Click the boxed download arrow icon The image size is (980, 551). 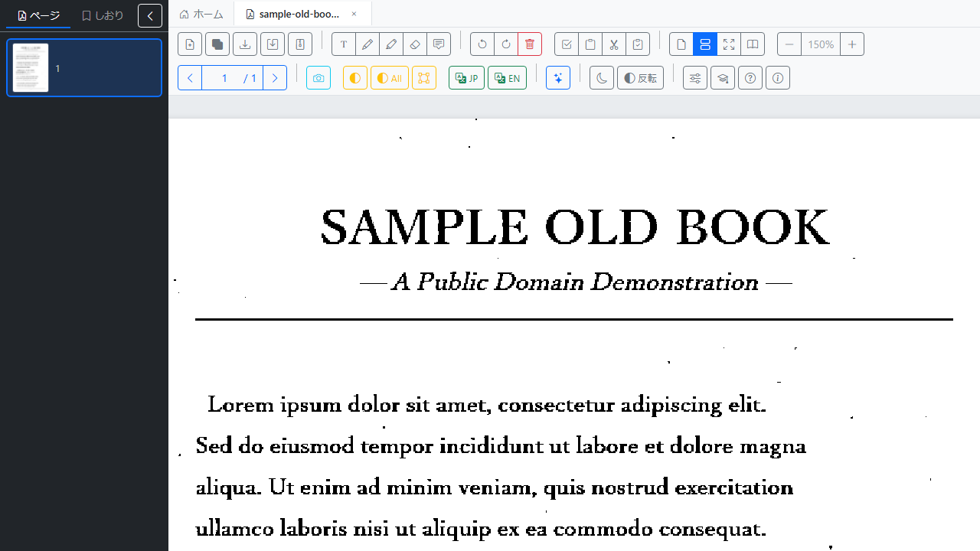coord(273,44)
